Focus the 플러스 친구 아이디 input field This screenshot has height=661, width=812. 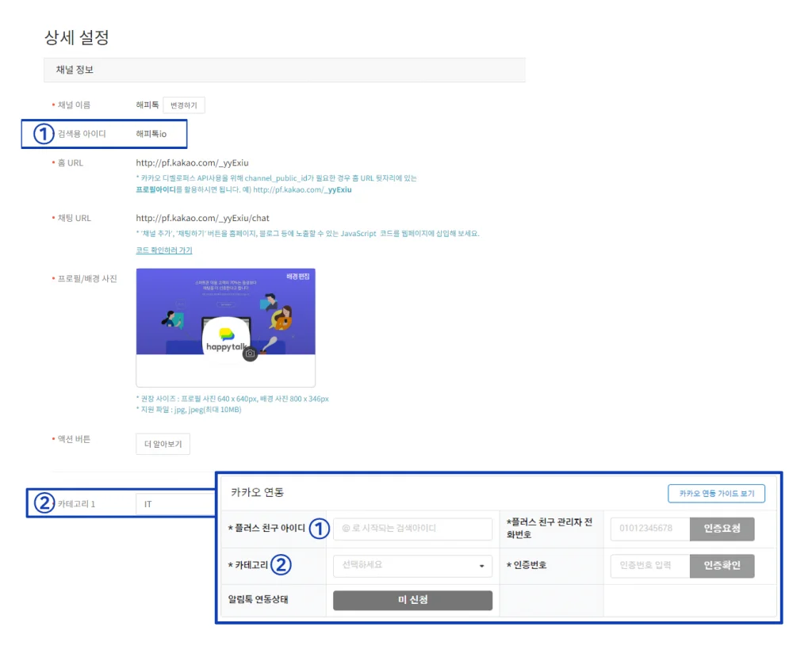click(412, 529)
